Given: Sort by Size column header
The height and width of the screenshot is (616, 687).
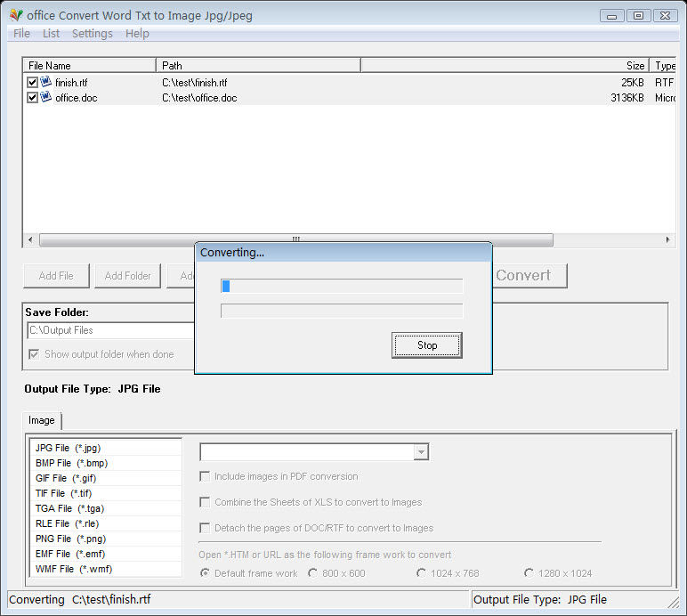Looking at the screenshot, I should click(x=505, y=66).
